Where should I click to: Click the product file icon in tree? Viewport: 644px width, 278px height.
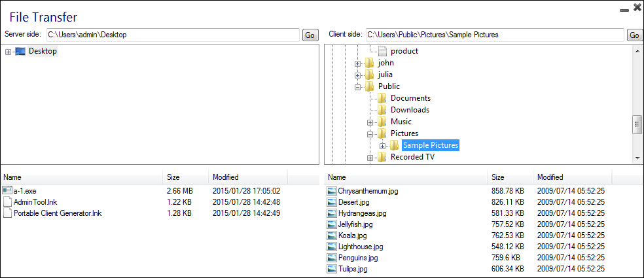click(383, 51)
